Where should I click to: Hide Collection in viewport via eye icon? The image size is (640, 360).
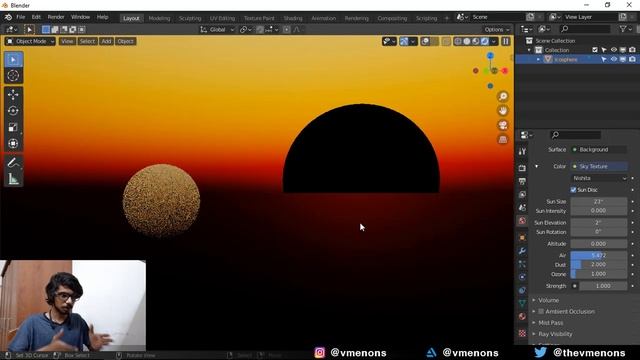point(613,50)
